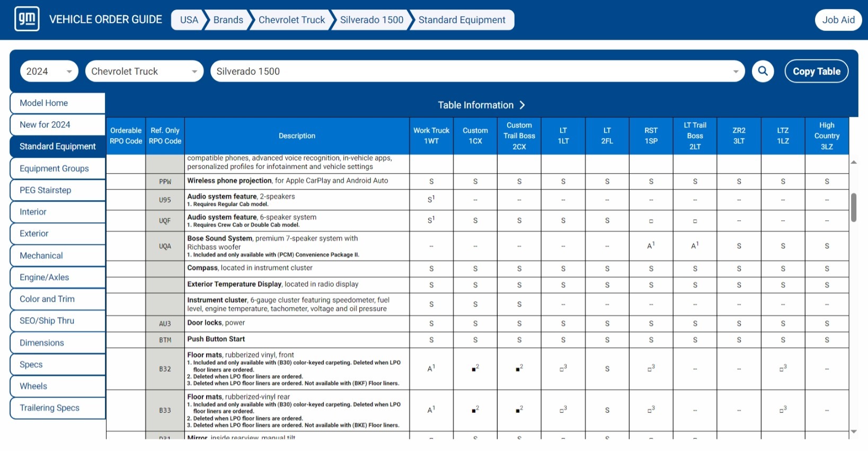Open the Chevrolet Truck brand dropdown
This screenshot has width=868, height=451.
click(x=144, y=71)
